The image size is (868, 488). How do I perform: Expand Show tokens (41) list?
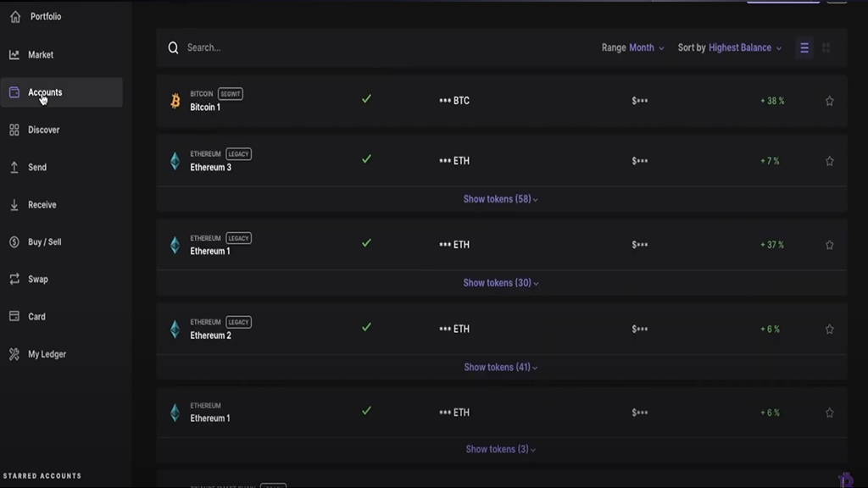point(500,367)
